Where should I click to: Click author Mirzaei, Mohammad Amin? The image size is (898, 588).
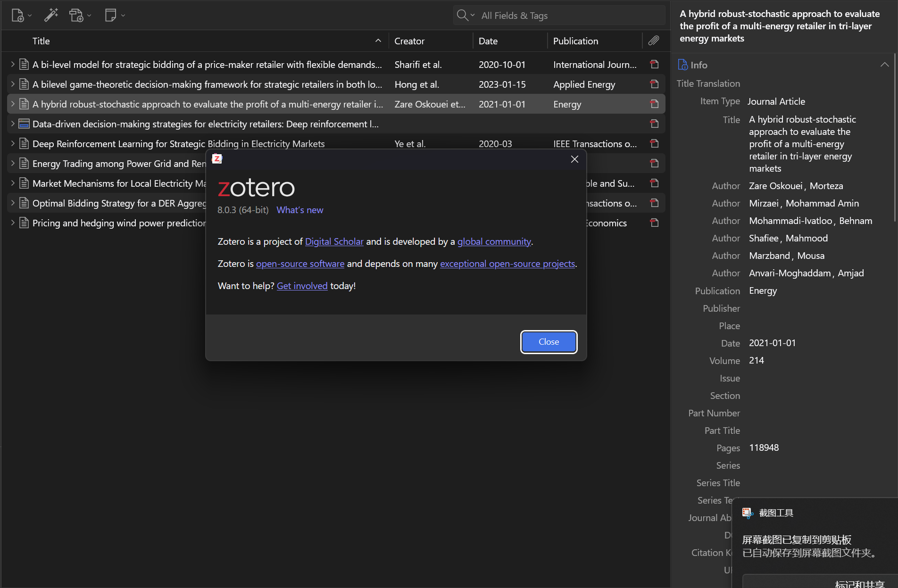click(x=804, y=203)
